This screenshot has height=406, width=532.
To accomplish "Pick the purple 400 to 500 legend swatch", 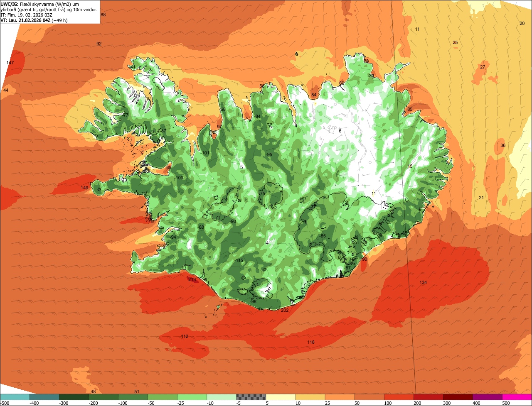I will [487, 397].
